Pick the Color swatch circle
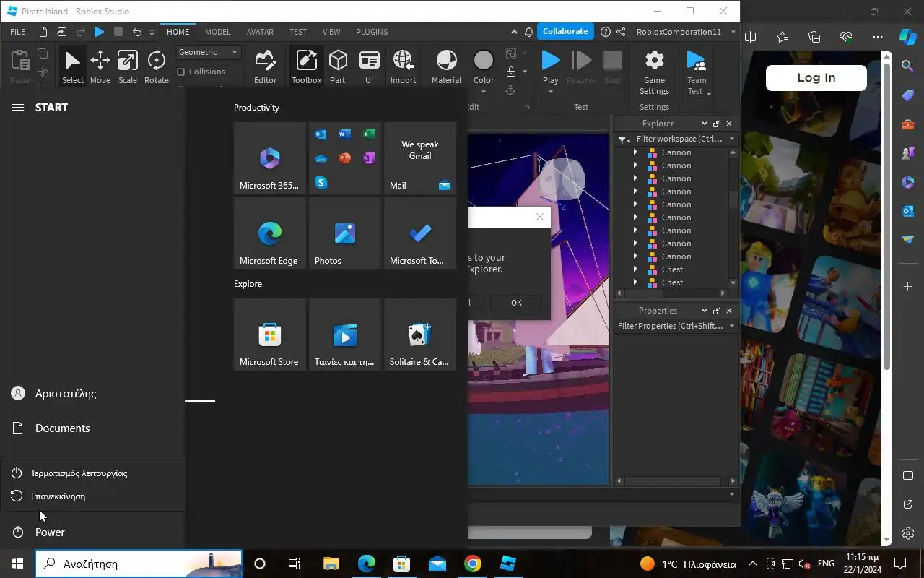 pyautogui.click(x=483, y=61)
